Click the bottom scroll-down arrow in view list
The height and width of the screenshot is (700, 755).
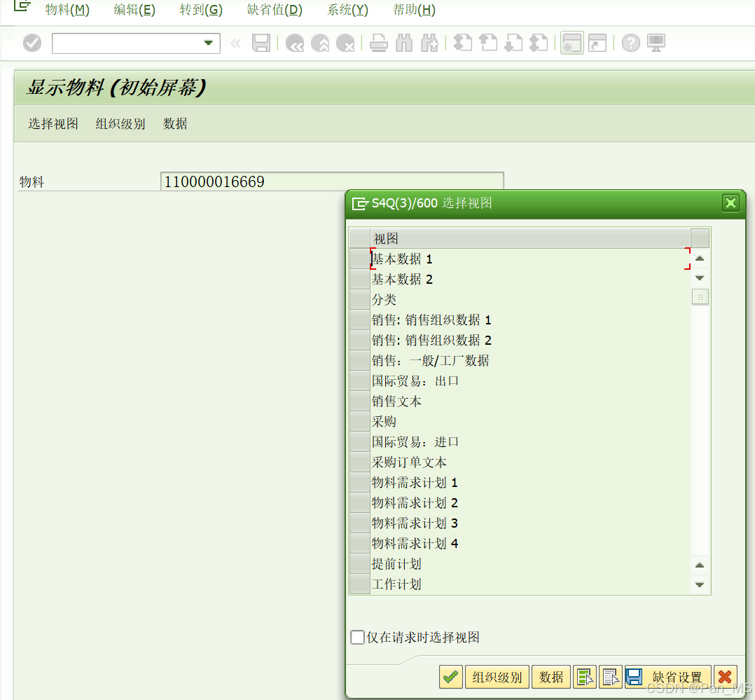point(700,584)
